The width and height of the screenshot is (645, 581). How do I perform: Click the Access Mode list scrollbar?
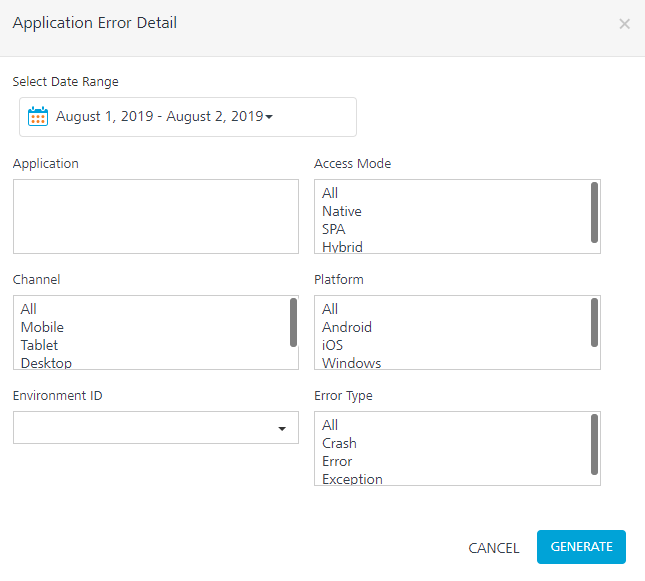point(594,213)
